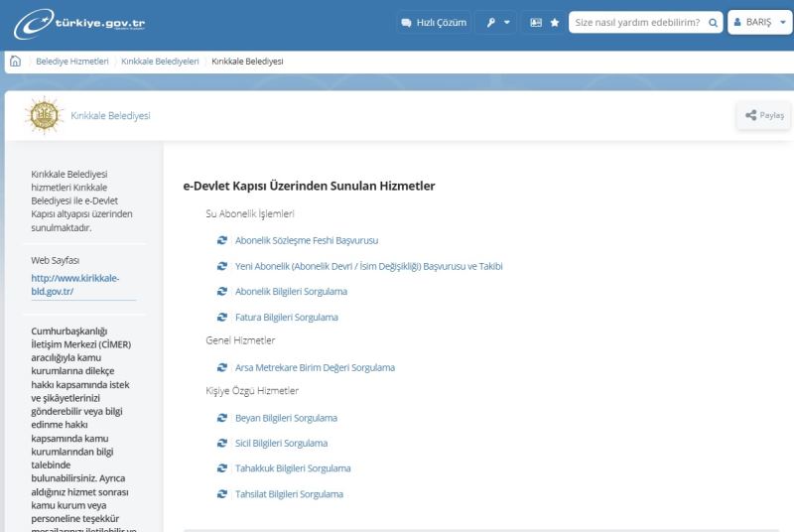The image size is (794, 532).
Task: Click the Paylaş share button
Action: [764, 115]
